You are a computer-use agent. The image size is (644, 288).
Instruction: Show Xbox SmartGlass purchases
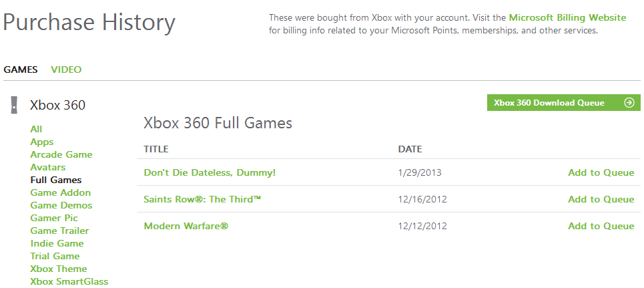(x=69, y=281)
